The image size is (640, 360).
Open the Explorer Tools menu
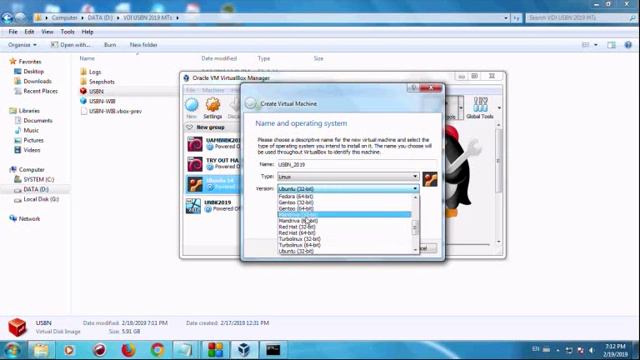click(x=67, y=32)
